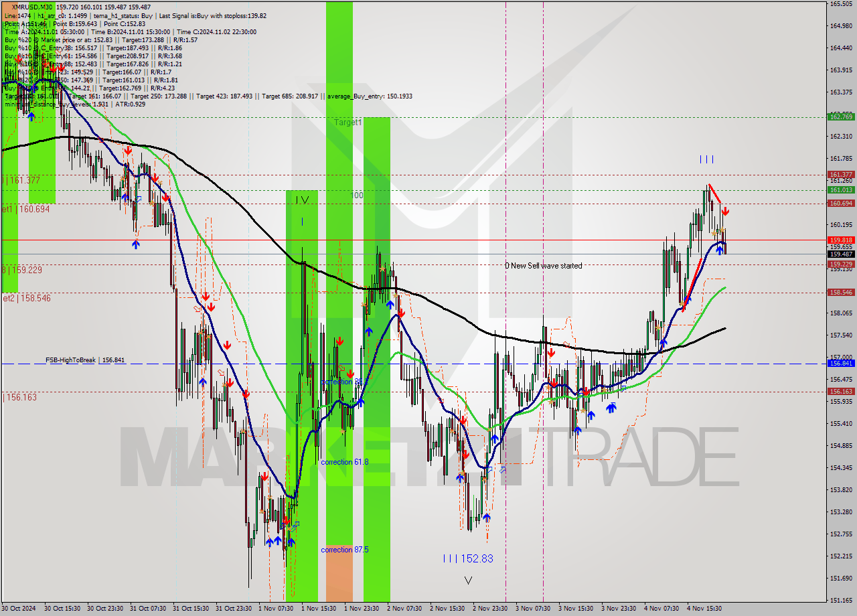Click the '2 Nov 23:30' time axis label
Image resolution: width=857 pixels, height=616 pixels.
click(490, 609)
